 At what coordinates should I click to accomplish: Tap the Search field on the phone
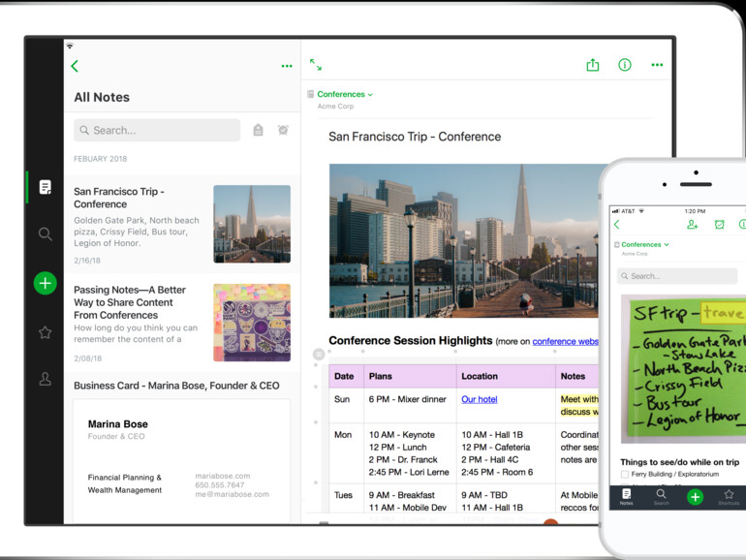tap(677, 276)
